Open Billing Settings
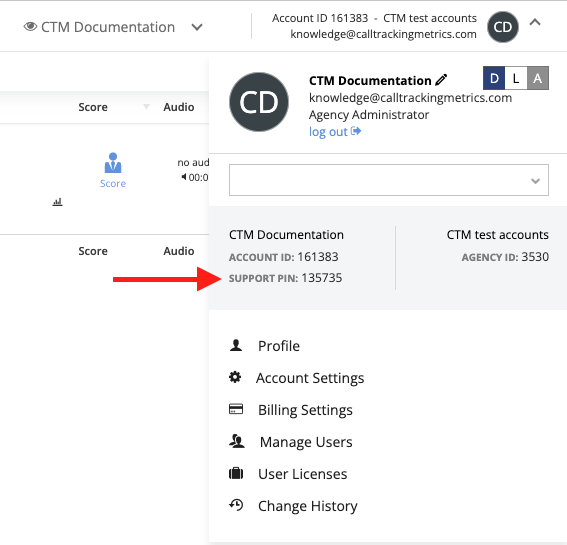Image resolution: width=567 pixels, height=545 pixels. (305, 410)
